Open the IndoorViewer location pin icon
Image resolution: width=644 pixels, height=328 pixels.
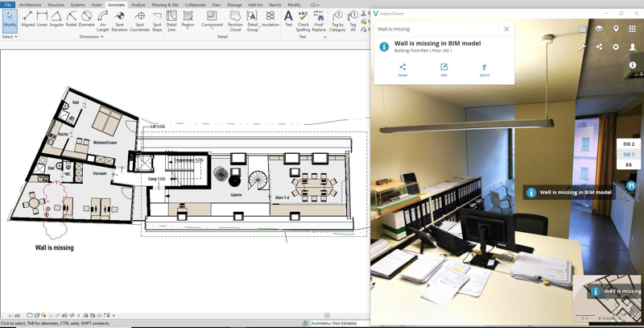[616, 29]
